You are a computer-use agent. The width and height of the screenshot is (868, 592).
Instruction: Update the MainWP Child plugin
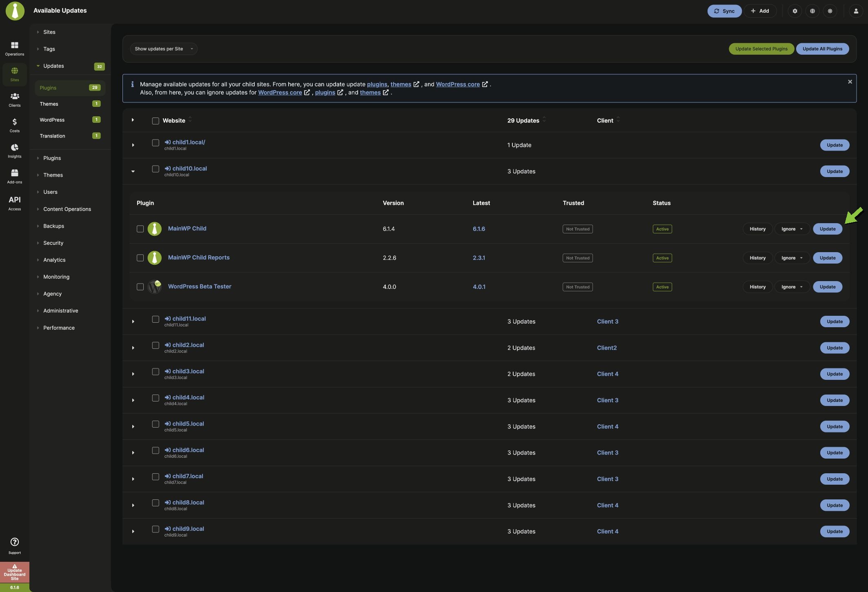[828, 229]
